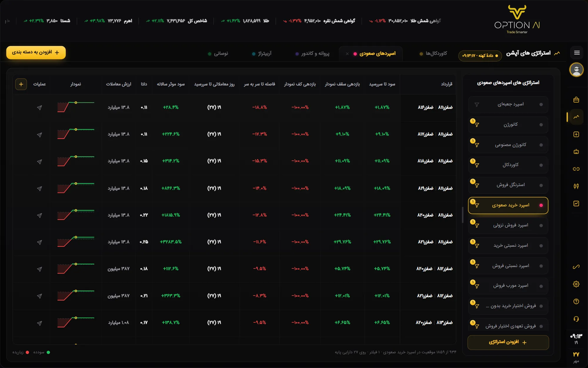
Task: Click افزودن استراتژی button
Action: pyautogui.click(x=508, y=342)
